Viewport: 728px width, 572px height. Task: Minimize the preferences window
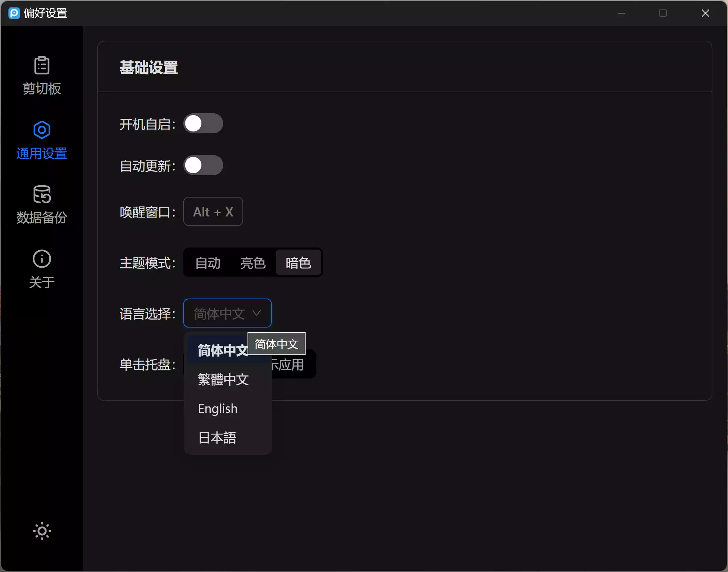pyautogui.click(x=621, y=13)
